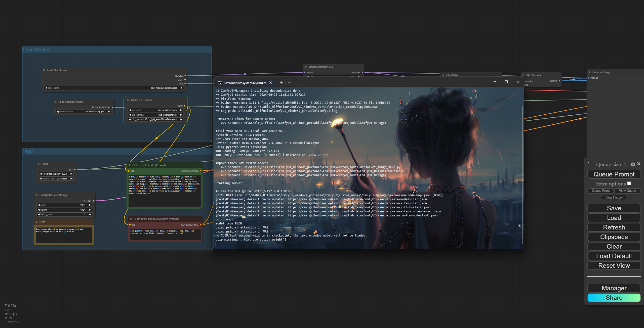Click the ModelSamplingSD3 node title

pos(320,67)
